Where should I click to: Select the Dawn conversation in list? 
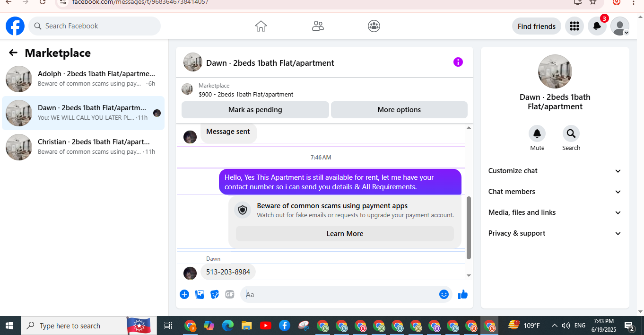click(x=83, y=113)
